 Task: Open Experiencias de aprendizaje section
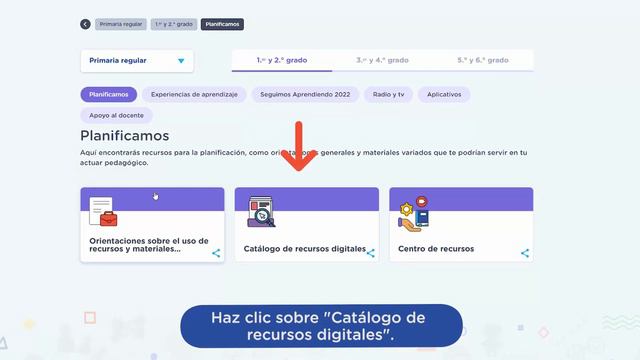(x=194, y=94)
